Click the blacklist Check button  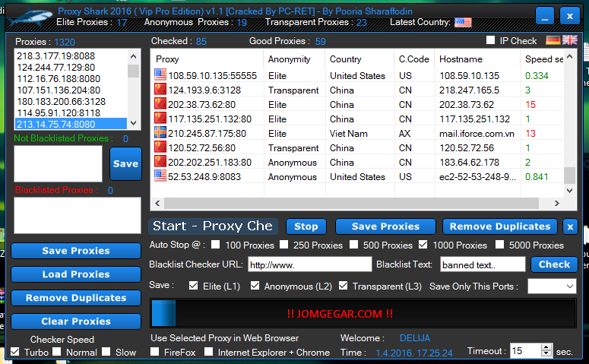[554, 264]
